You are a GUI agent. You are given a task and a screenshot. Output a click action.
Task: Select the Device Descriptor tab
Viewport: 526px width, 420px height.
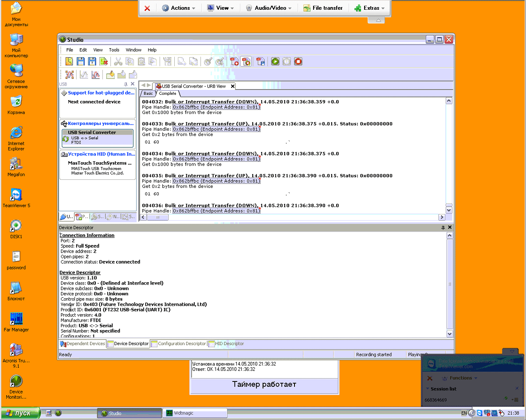tap(128, 343)
